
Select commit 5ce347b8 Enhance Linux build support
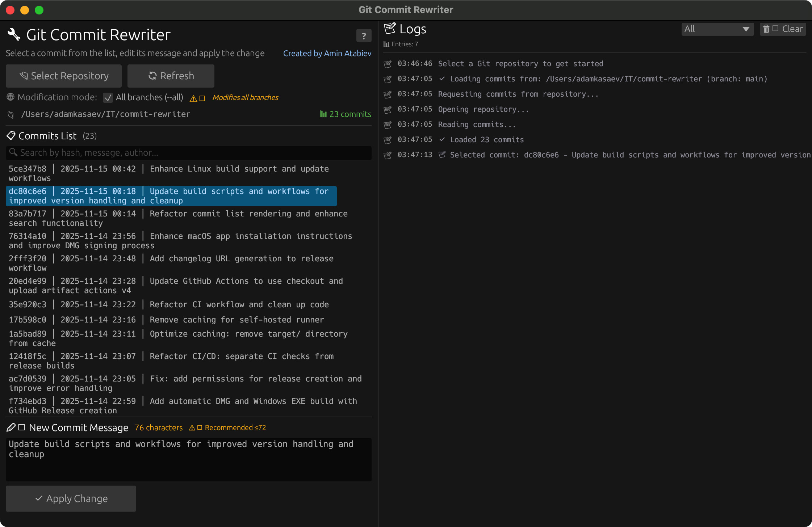pos(169,173)
